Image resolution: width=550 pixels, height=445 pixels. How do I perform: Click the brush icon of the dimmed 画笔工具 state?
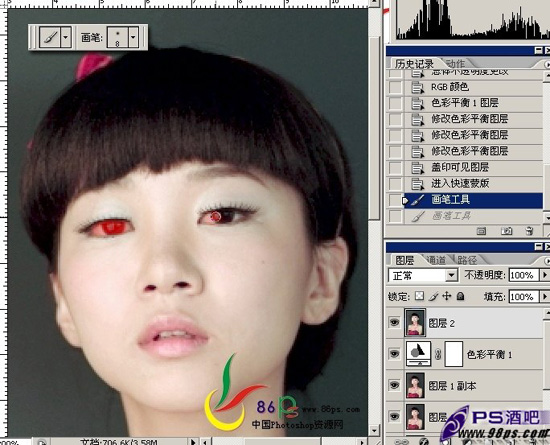pyautogui.click(x=417, y=216)
